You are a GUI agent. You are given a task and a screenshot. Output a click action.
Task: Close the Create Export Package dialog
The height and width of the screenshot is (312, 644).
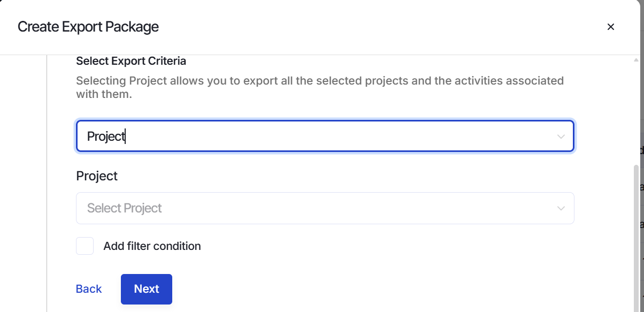click(x=610, y=27)
